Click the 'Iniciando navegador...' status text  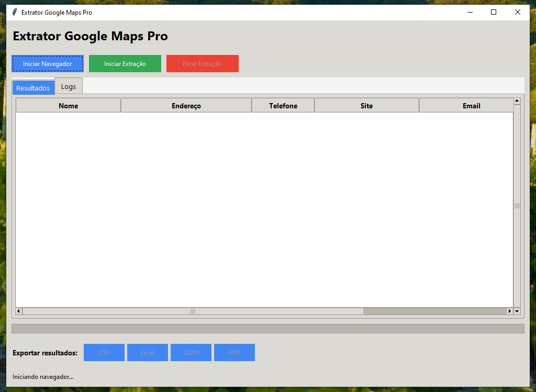pos(43,377)
